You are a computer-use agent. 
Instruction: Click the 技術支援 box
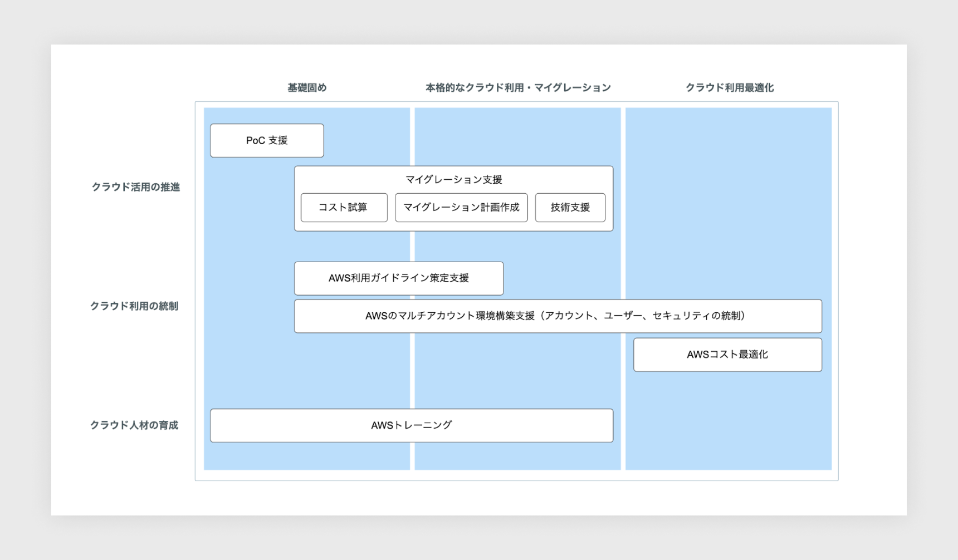pos(570,208)
